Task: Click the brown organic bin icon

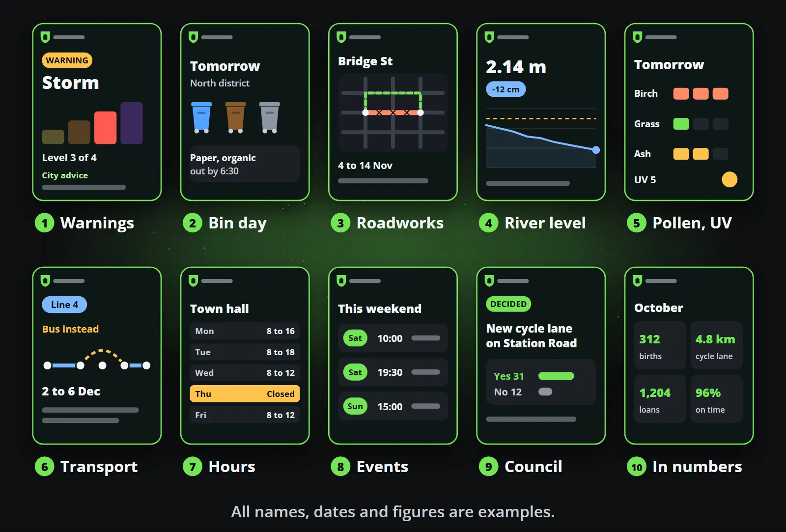Action: click(x=235, y=118)
